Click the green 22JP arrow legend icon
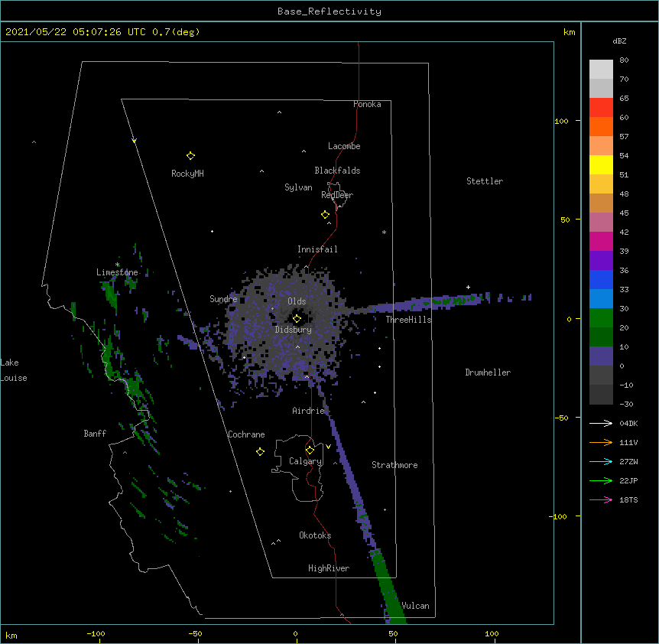 (x=601, y=480)
